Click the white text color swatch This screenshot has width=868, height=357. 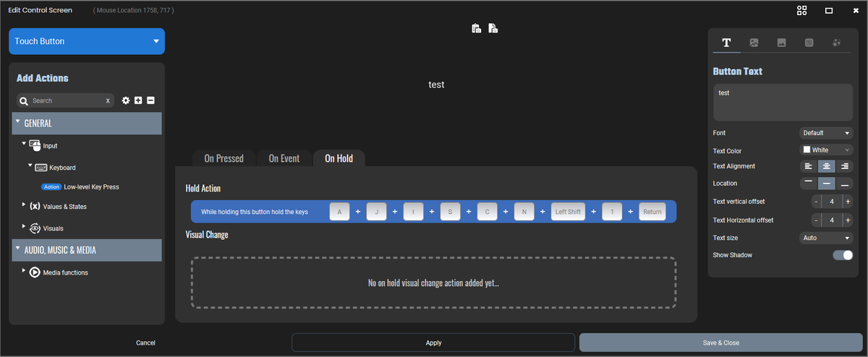(807, 150)
